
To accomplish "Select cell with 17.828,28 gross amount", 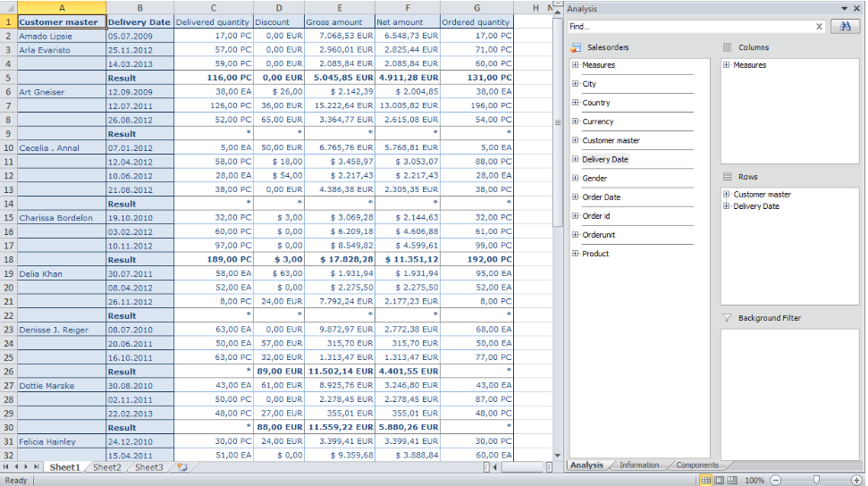I will [340, 260].
